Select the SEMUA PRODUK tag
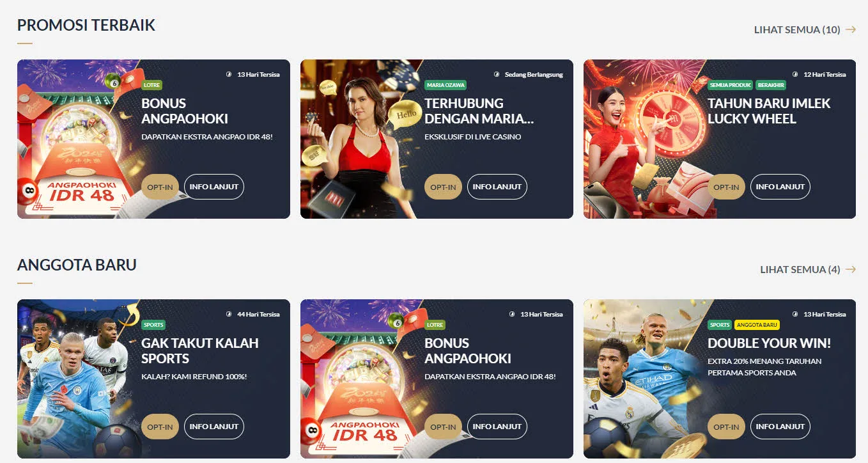Image resolution: width=868 pixels, height=463 pixels. pos(730,85)
